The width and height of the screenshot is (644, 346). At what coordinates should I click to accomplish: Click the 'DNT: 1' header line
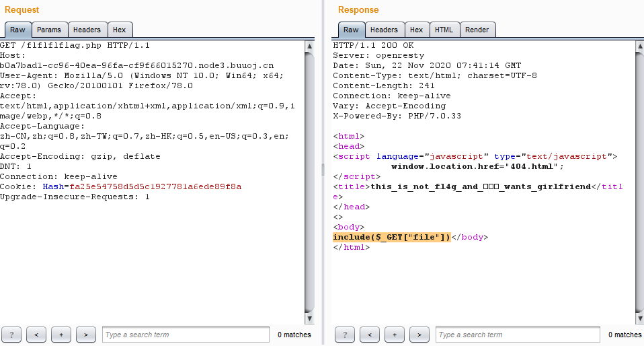[15, 167]
